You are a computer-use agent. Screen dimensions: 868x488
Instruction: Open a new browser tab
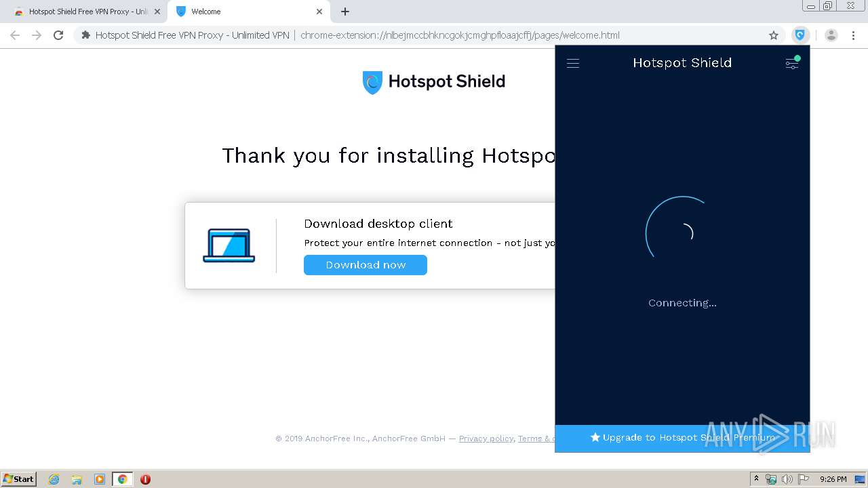pyautogui.click(x=345, y=12)
